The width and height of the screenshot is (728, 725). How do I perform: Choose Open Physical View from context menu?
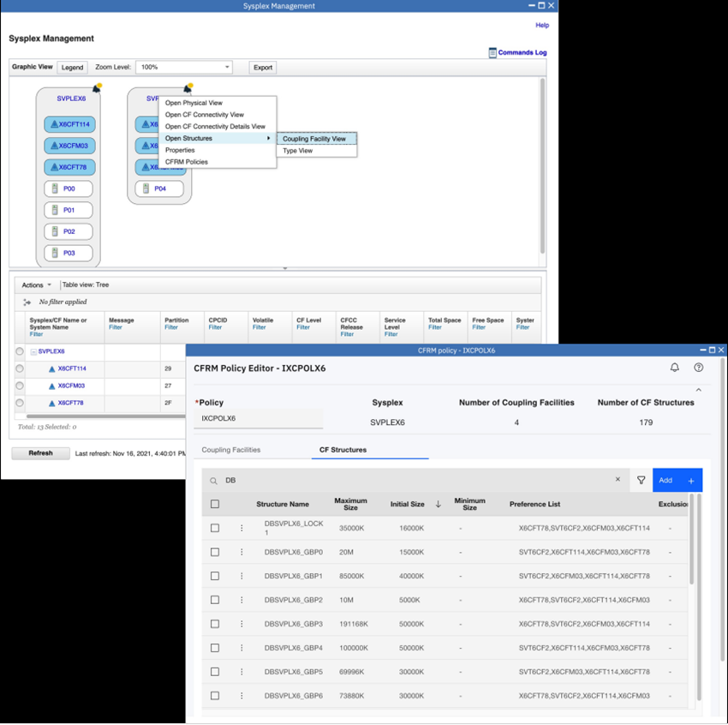click(x=194, y=103)
